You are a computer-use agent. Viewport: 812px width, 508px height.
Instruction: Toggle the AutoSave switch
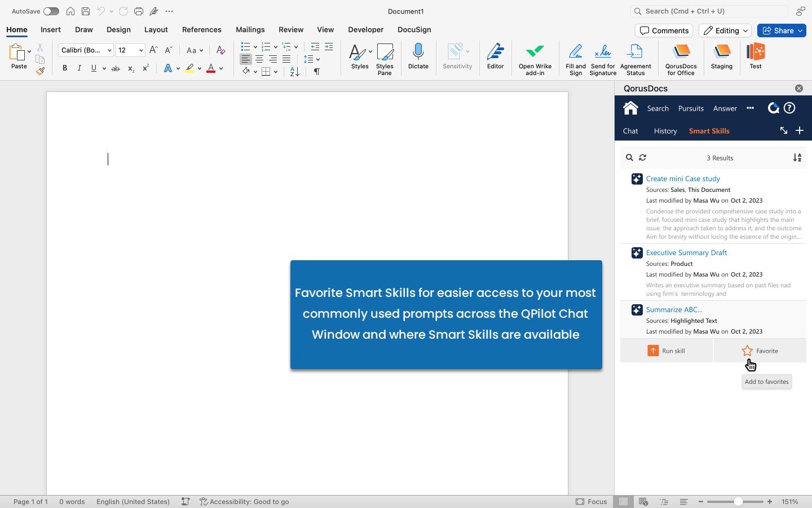(51, 11)
